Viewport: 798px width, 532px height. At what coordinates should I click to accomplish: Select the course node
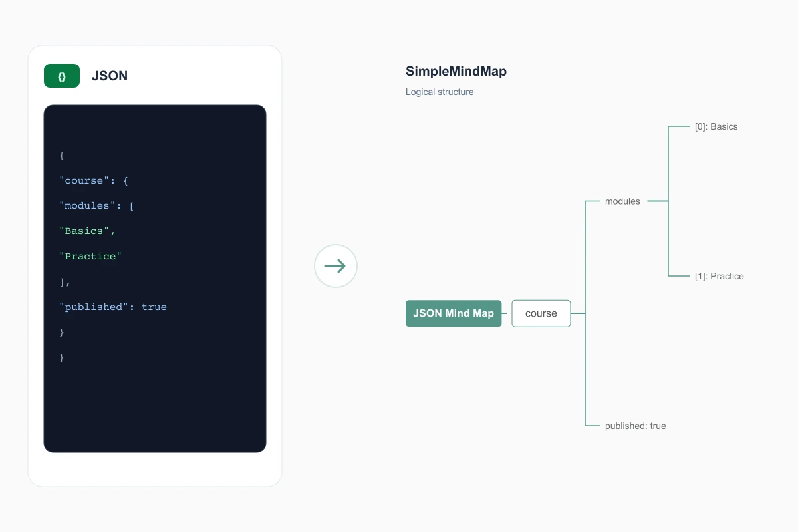pos(541,313)
